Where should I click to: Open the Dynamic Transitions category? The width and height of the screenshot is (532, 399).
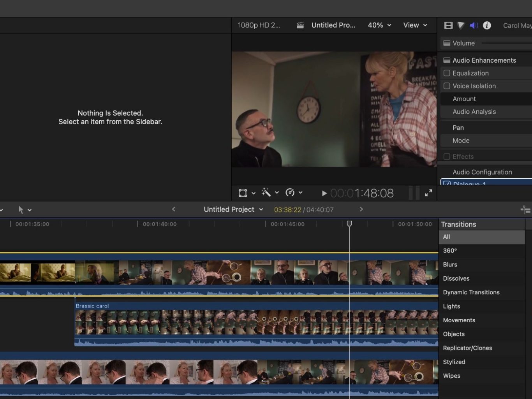pyautogui.click(x=482, y=292)
